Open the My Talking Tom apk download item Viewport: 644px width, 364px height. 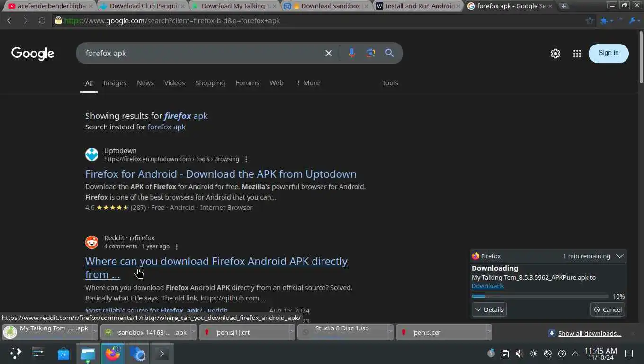[x=46, y=332]
